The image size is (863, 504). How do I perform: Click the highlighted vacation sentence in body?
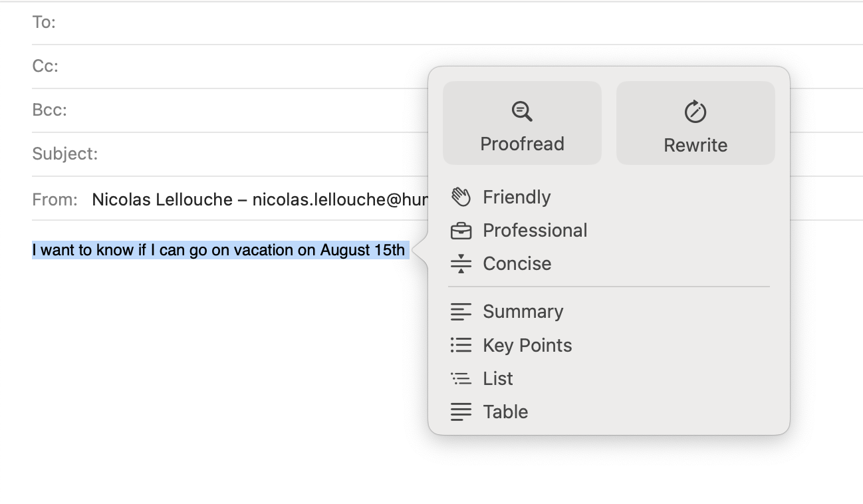click(218, 251)
